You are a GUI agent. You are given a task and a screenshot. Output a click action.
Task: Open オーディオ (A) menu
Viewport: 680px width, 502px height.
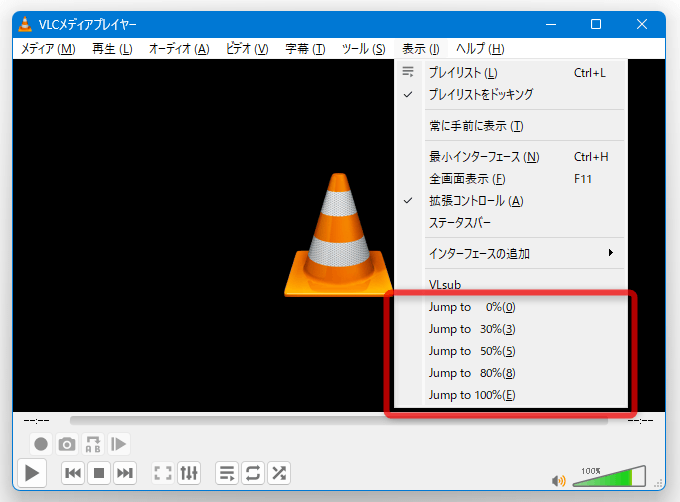[179, 49]
